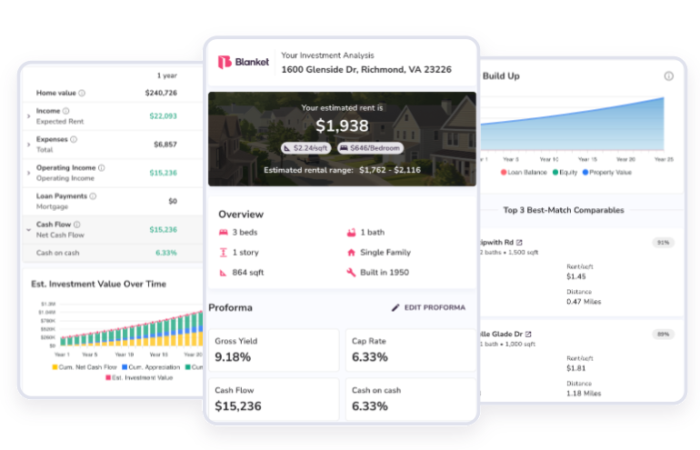Click the bath icon in Overview
The image size is (700, 450).
pos(351,232)
